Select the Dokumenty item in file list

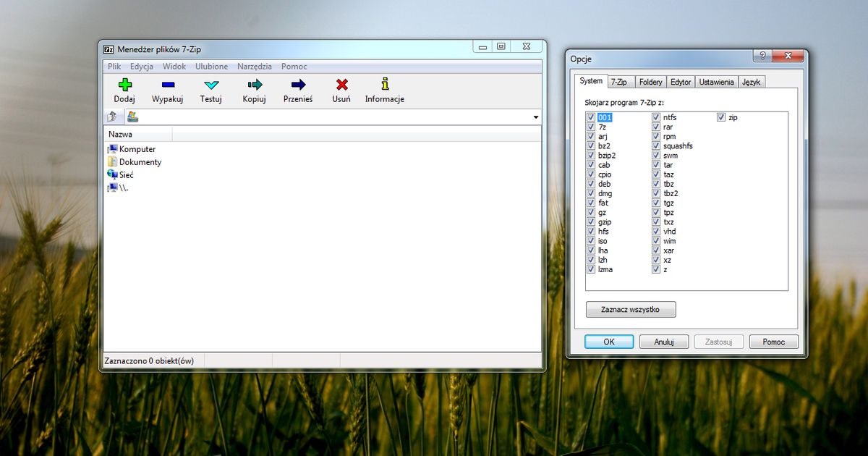click(140, 162)
